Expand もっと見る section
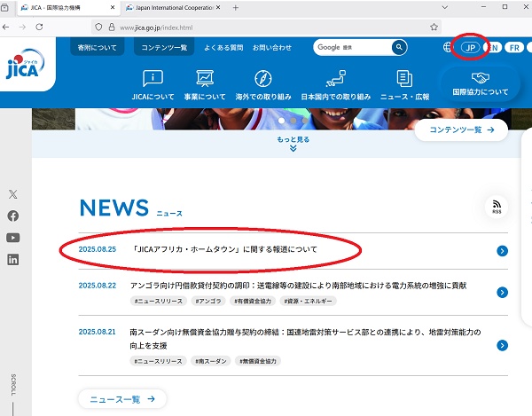532x416 pixels. pyautogui.click(x=293, y=144)
